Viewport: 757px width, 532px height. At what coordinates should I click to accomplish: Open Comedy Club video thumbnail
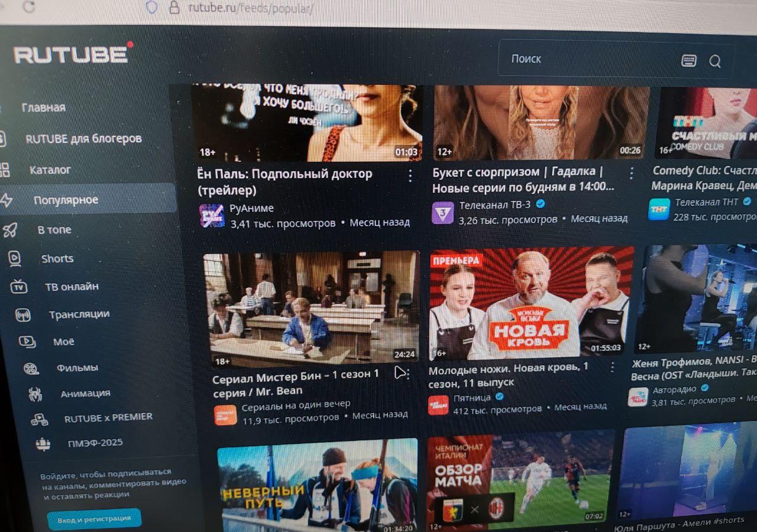706,123
